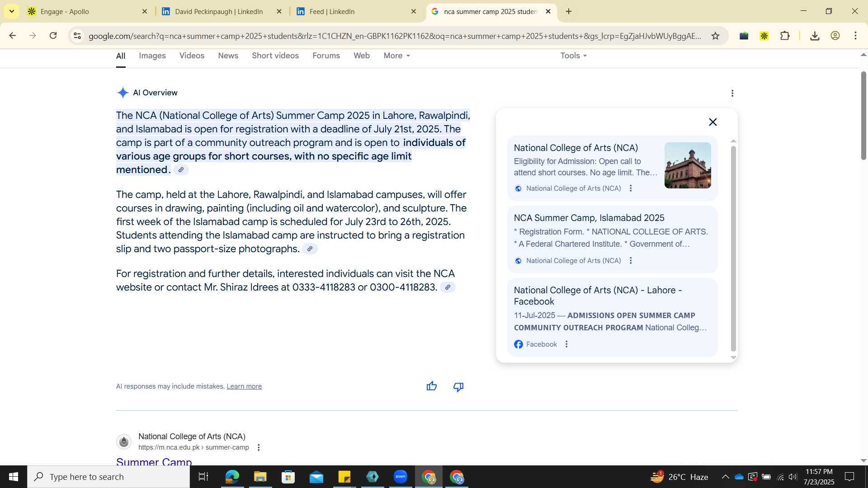Screen dimensions: 868x488
Task: Open Mail app from taskbar
Action: (316, 477)
